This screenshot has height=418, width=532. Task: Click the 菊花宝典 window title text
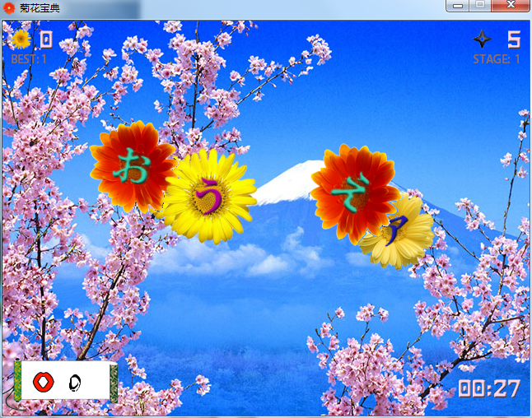(x=40, y=7)
